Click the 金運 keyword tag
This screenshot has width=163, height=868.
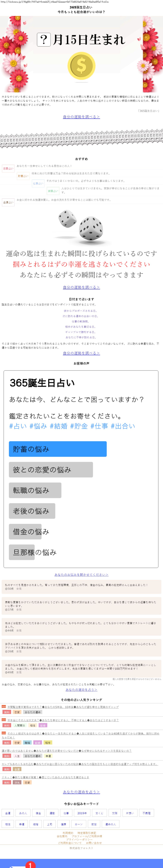tap(8, 813)
